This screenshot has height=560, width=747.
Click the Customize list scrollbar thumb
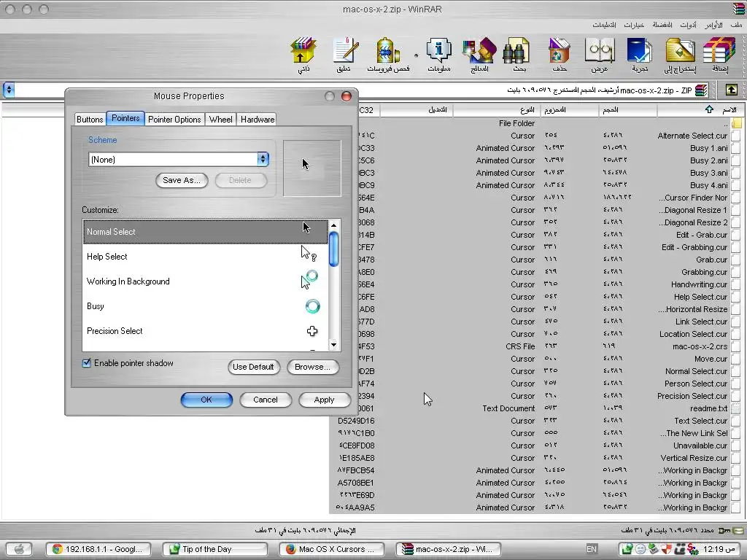[x=333, y=249]
